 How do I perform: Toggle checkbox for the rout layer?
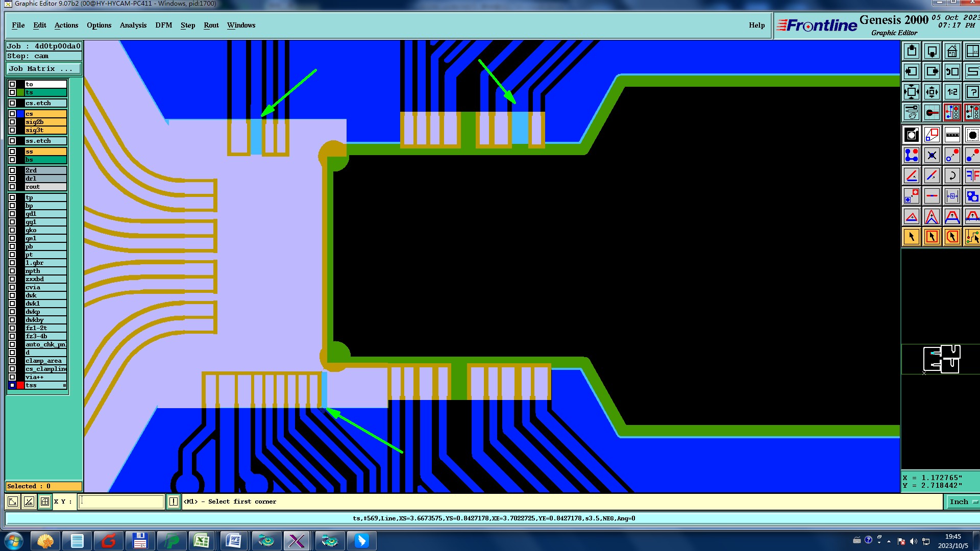[x=12, y=187]
